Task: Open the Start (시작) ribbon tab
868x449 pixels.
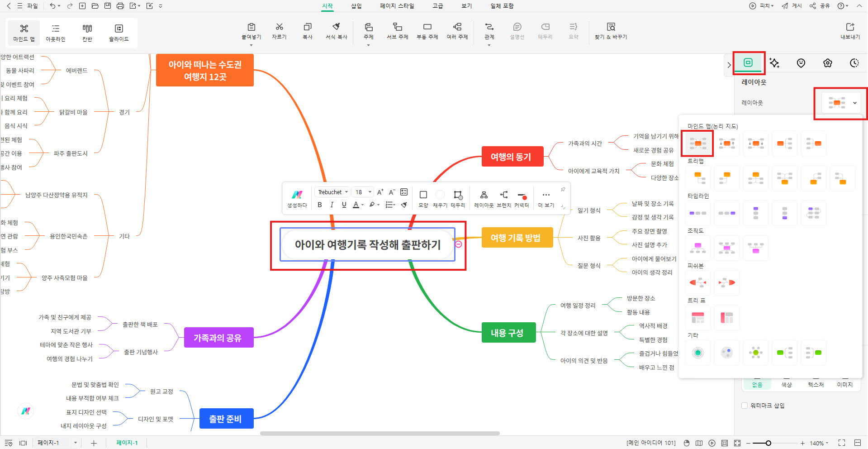Action: click(x=327, y=6)
